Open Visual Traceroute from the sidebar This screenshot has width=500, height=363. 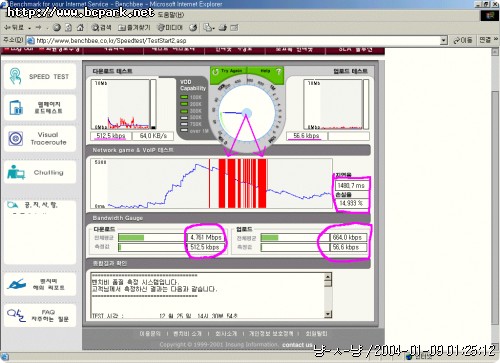[40, 138]
